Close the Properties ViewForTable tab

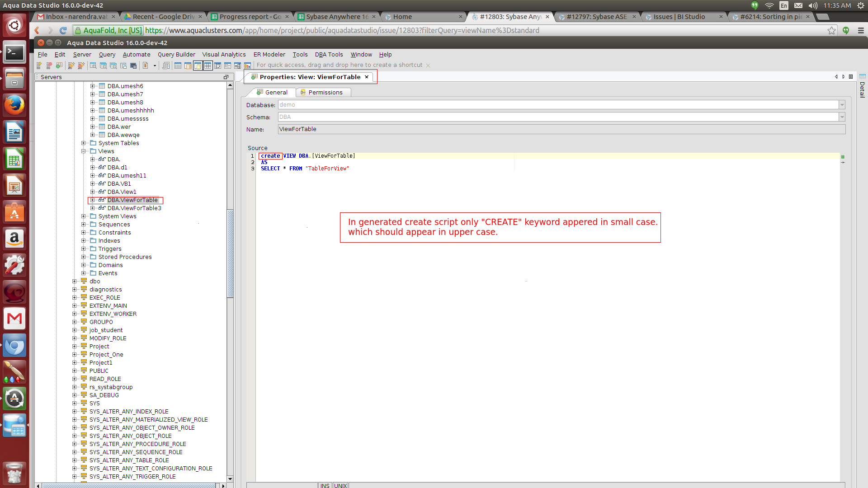[367, 77]
